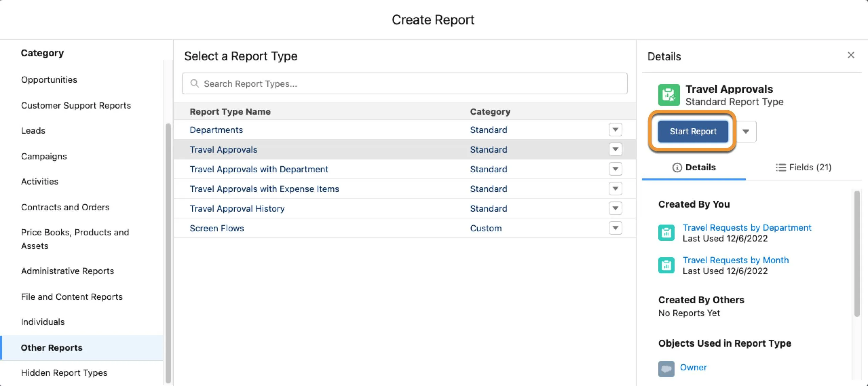The height and width of the screenshot is (386, 868).
Task: Select Other Reports category in sidebar
Action: [52, 347]
